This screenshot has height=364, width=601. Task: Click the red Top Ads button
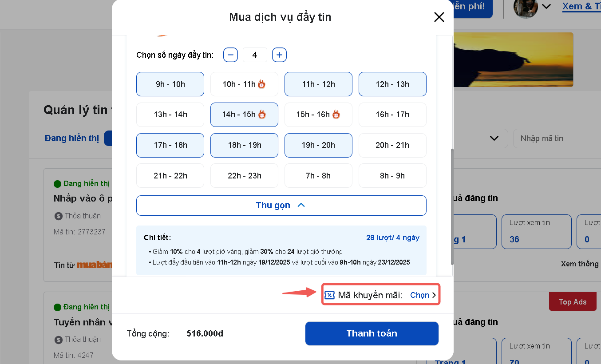click(572, 302)
